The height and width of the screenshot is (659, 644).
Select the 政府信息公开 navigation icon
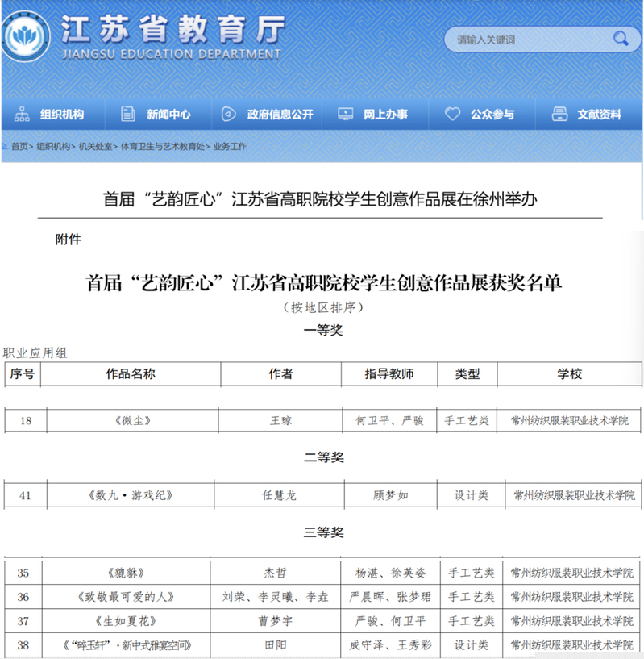(x=229, y=115)
